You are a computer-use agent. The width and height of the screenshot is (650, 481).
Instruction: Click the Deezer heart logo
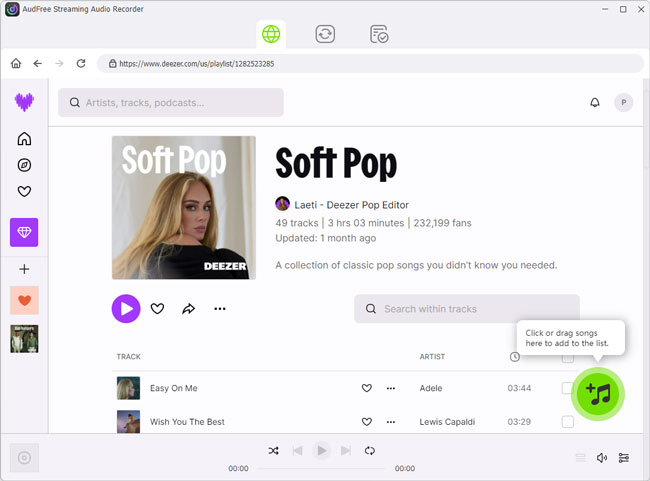click(x=24, y=102)
